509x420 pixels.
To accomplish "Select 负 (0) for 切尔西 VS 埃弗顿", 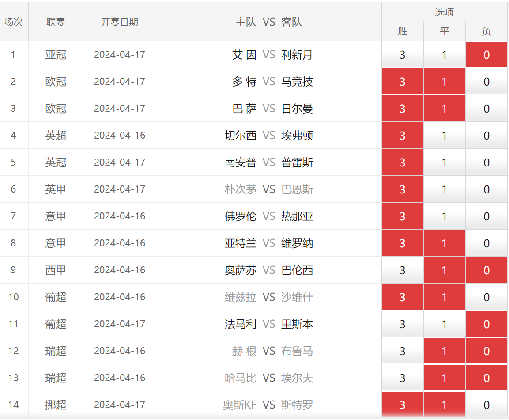I will (x=486, y=136).
